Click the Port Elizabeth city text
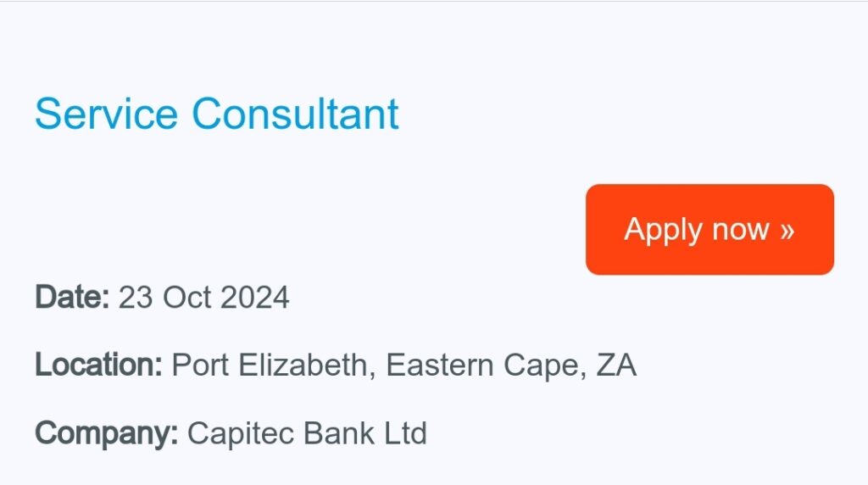The width and height of the screenshot is (868, 485). pos(270,365)
